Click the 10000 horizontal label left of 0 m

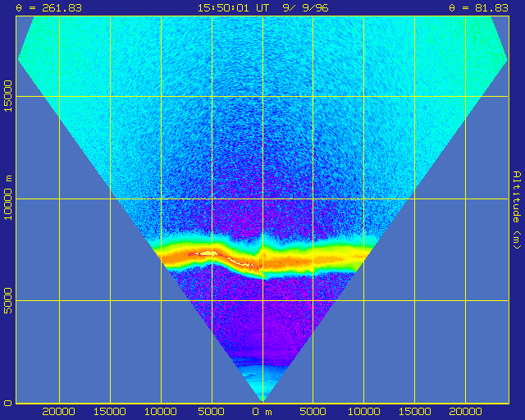coord(161,412)
